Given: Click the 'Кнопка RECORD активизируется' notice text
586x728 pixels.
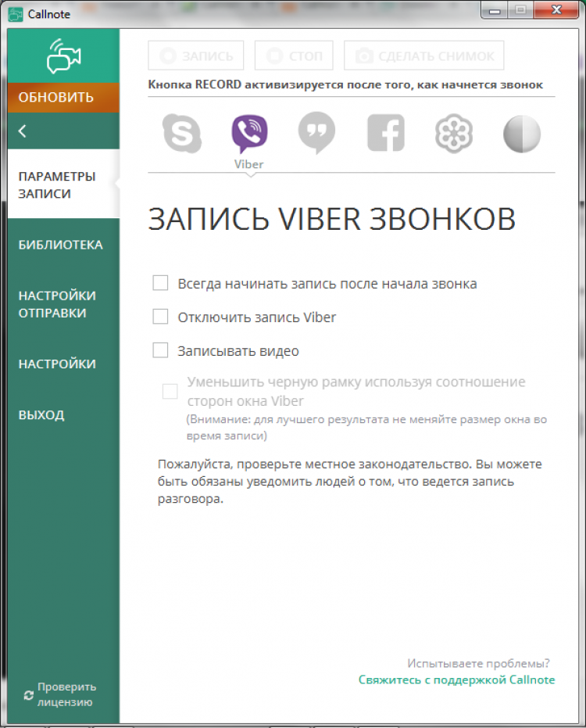Looking at the screenshot, I should point(345,85).
